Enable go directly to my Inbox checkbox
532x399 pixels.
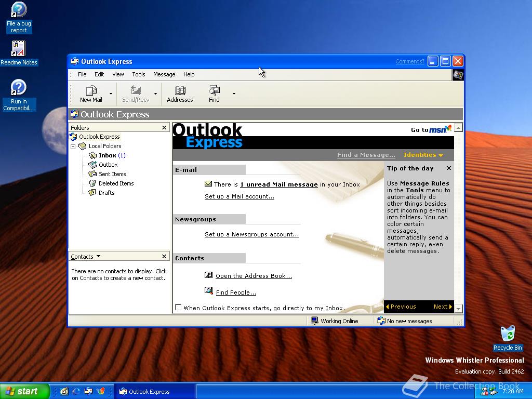pyautogui.click(x=178, y=307)
